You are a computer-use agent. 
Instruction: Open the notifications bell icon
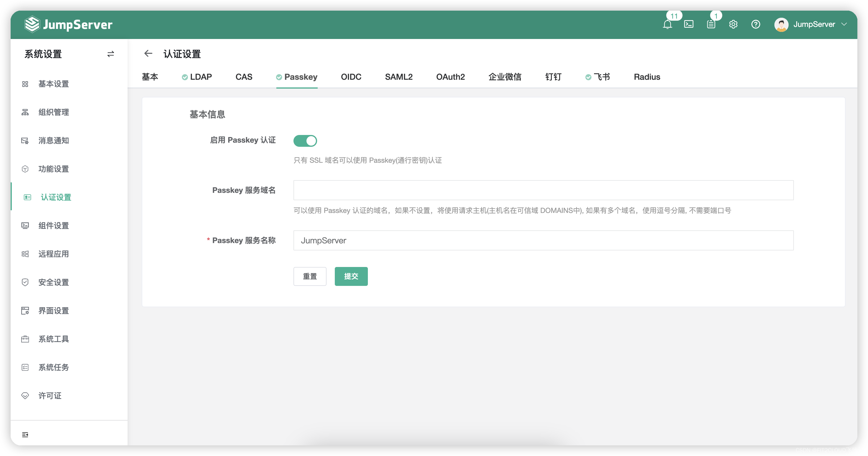tap(667, 25)
